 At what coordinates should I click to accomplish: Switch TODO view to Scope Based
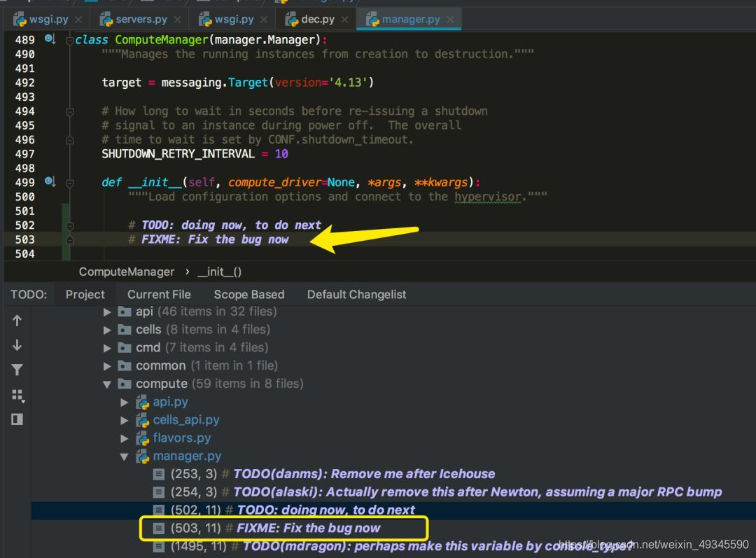pos(248,294)
